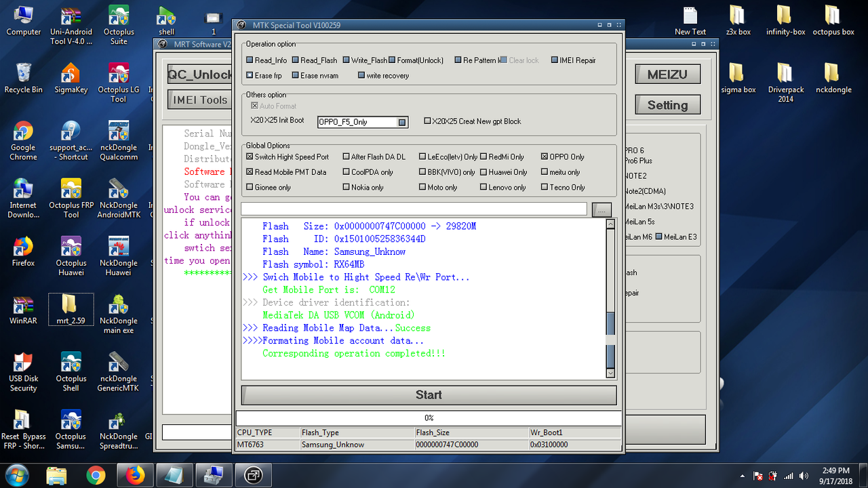Tick the Erase frp checkbox
Image resolution: width=868 pixels, height=488 pixels.
pyautogui.click(x=250, y=76)
